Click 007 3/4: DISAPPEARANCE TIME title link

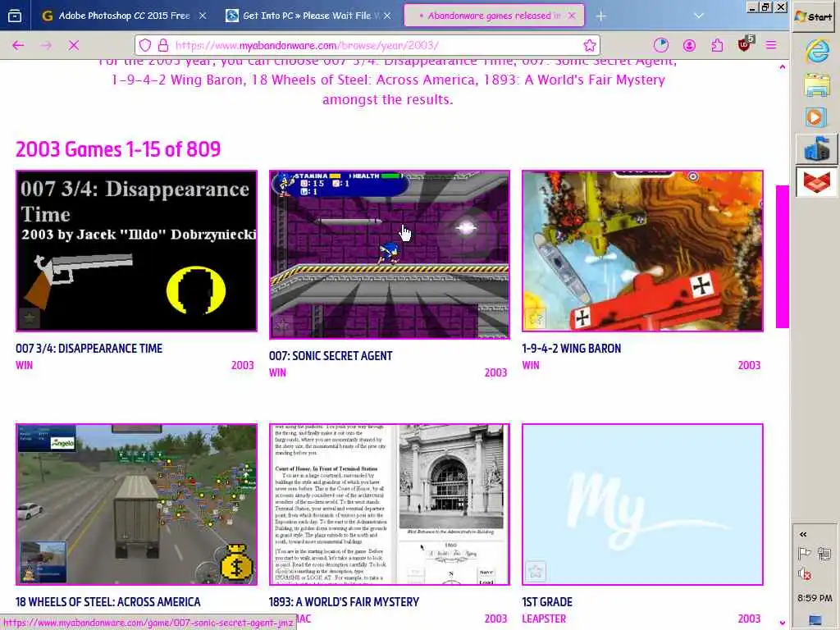[89, 349]
